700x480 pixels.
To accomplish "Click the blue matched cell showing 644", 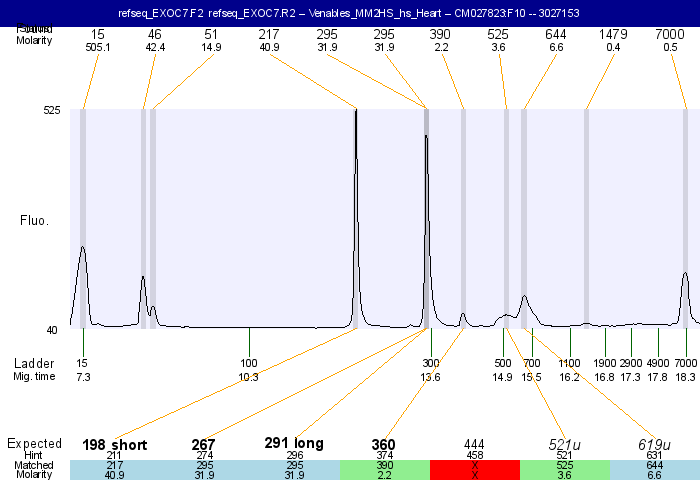I will click(x=654, y=470).
